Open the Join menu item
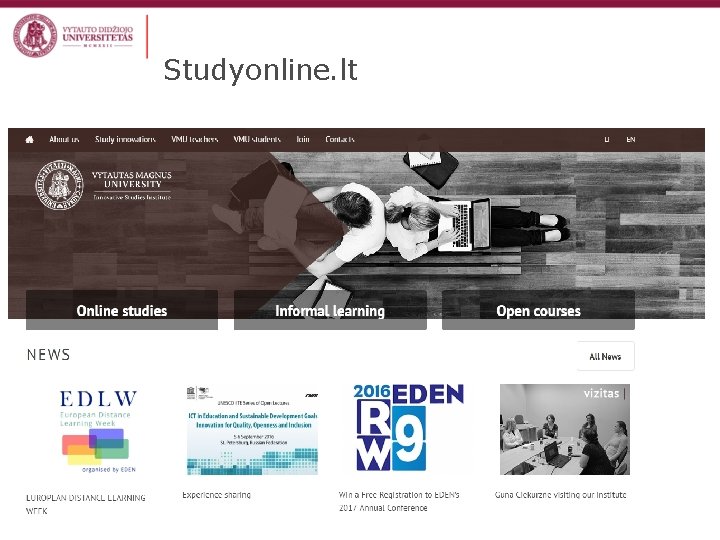The width and height of the screenshot is (720, 540). pos(303,139)
